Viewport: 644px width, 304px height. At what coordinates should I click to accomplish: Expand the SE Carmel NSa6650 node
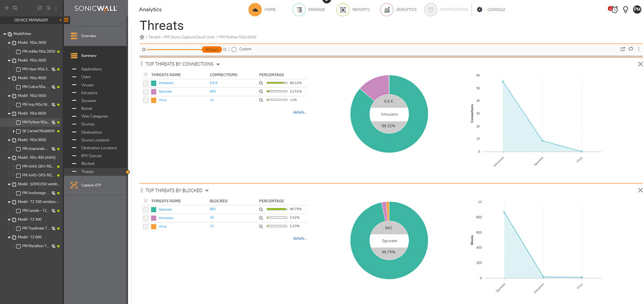coord(14,131)
